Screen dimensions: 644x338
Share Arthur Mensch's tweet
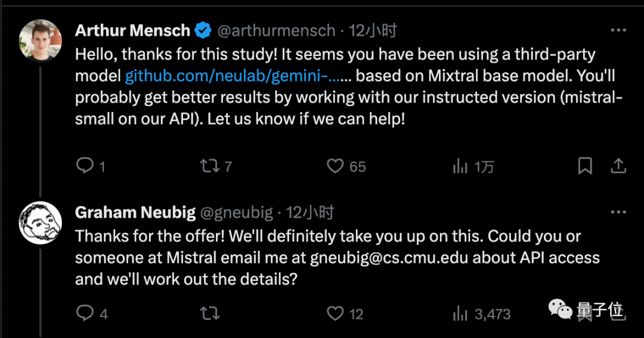(x=619, y=166)
